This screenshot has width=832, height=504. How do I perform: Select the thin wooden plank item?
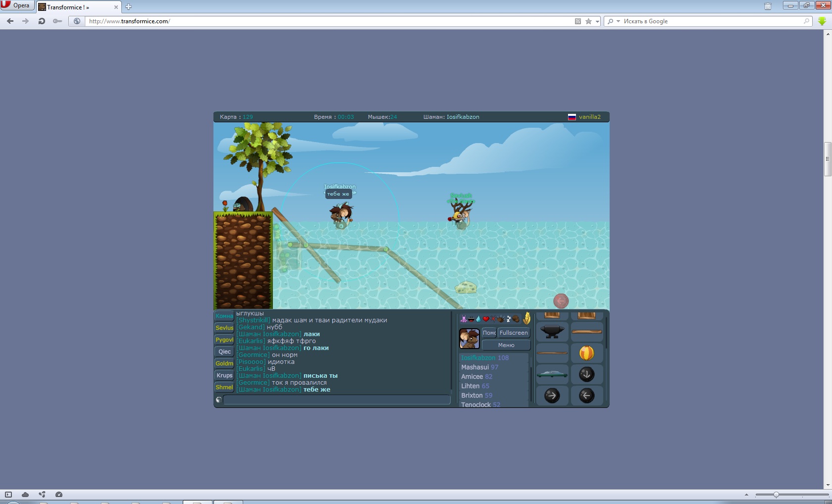552,353
